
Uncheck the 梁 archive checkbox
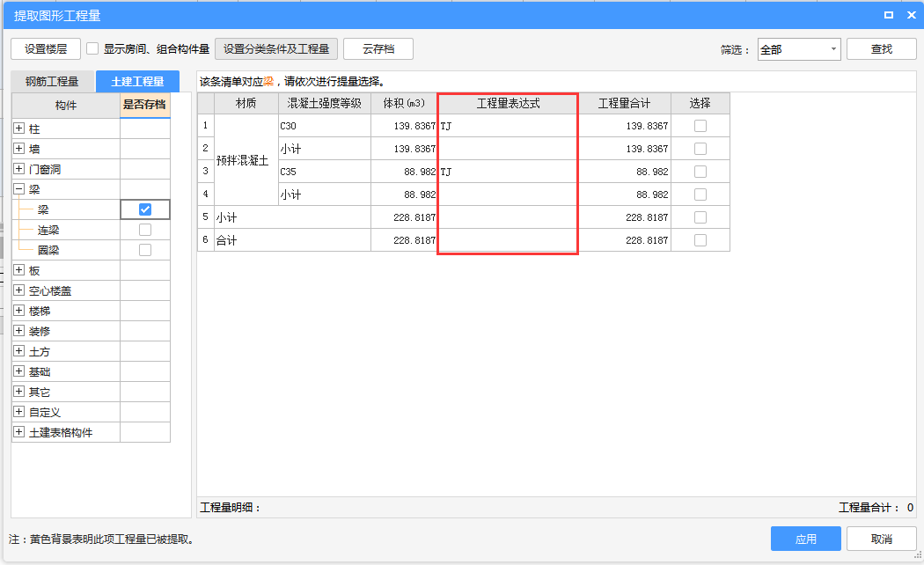(145, 209)
